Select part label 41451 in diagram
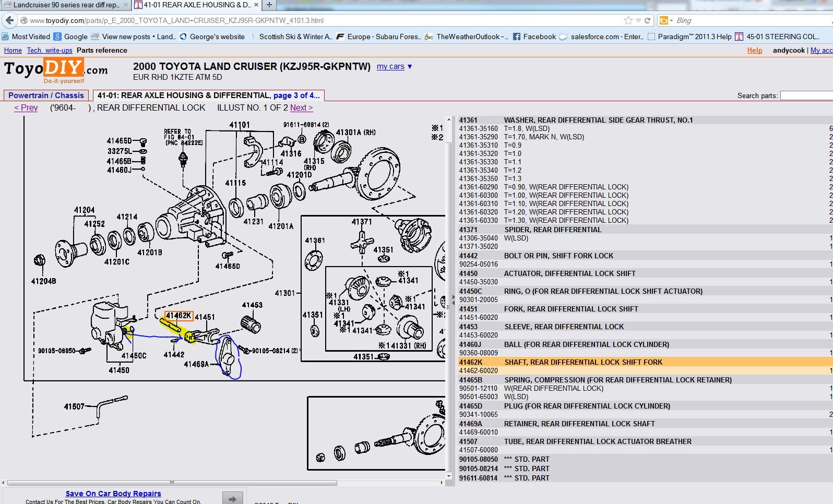 pos(205,317)
